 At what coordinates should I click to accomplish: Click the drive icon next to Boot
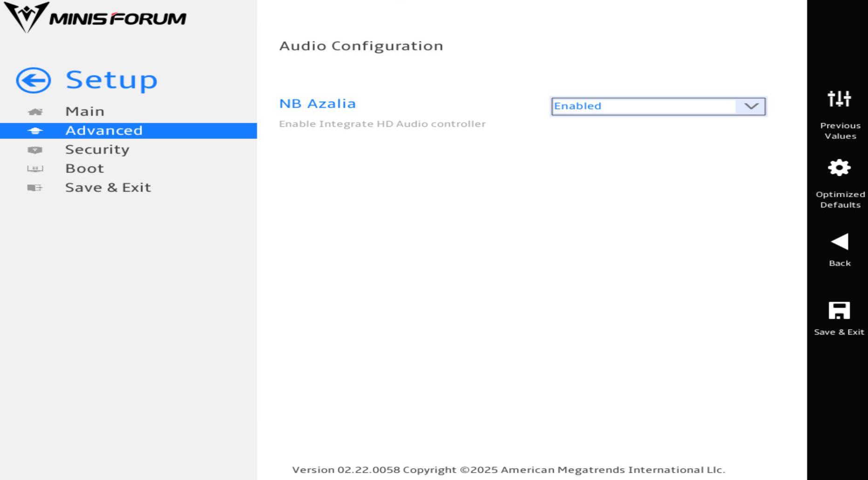coord(35,169)
